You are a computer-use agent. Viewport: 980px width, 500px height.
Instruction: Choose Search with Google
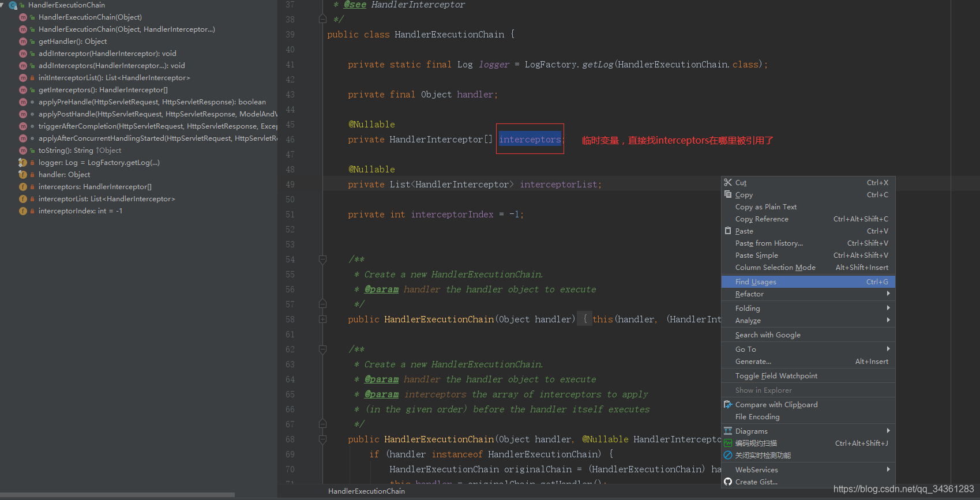808,335
